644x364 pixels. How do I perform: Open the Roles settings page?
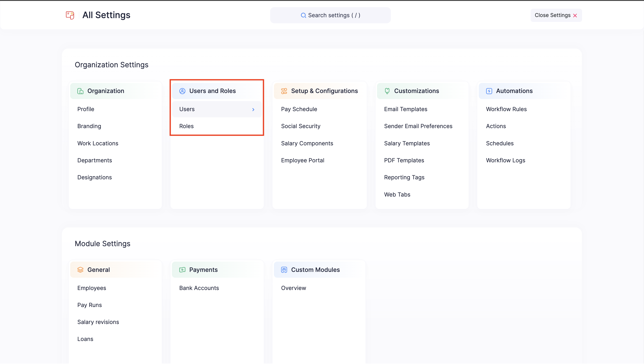click(186, 126)
